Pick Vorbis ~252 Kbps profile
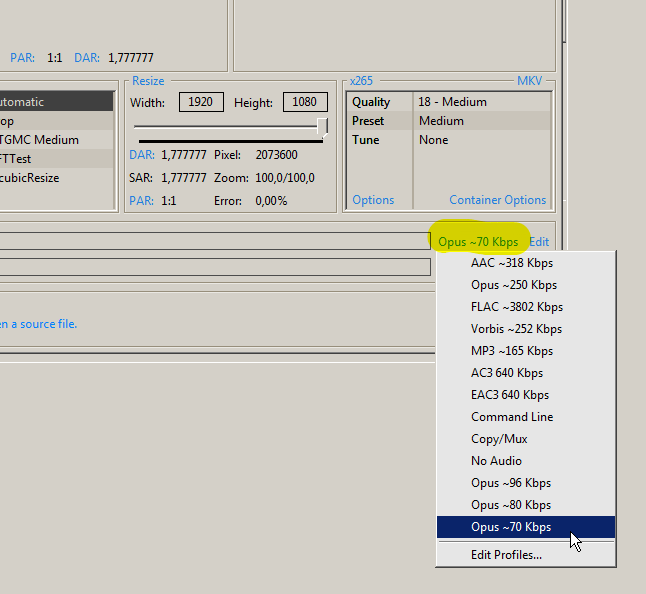 pyautogui.click(x=526, y=329)
